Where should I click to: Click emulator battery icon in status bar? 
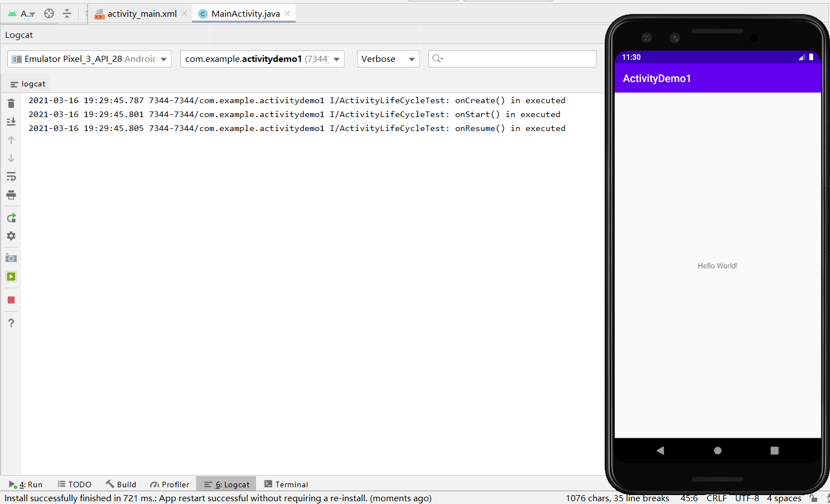click(811, 57)
